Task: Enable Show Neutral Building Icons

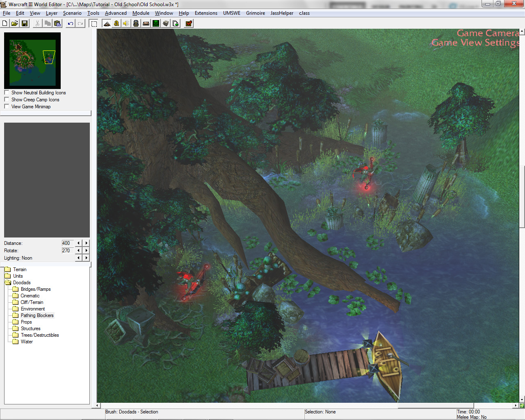Action: point(7,93)
